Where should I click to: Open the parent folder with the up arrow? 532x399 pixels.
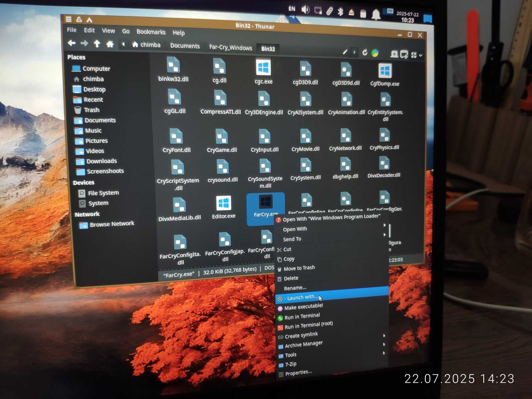click(97, 44)
